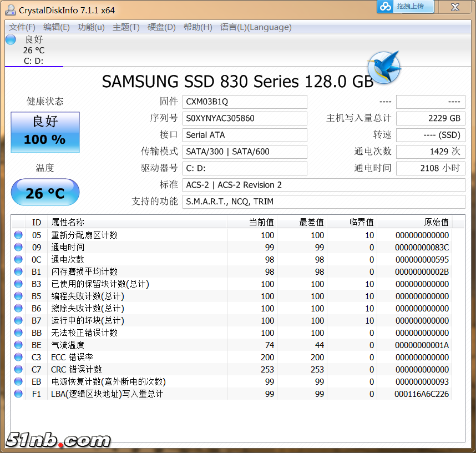Screen dimensions: 476x453
Task: Click the status orb on row BE
Action: 18,345
